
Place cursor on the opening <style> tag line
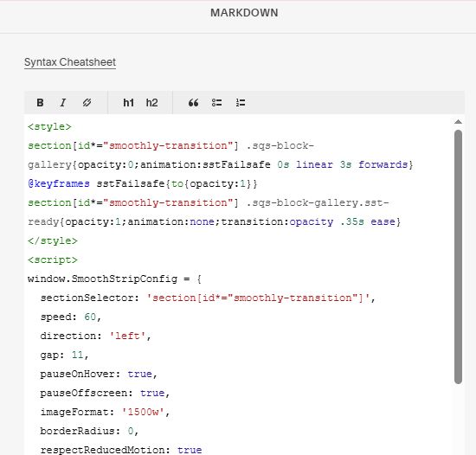point(49,126)
